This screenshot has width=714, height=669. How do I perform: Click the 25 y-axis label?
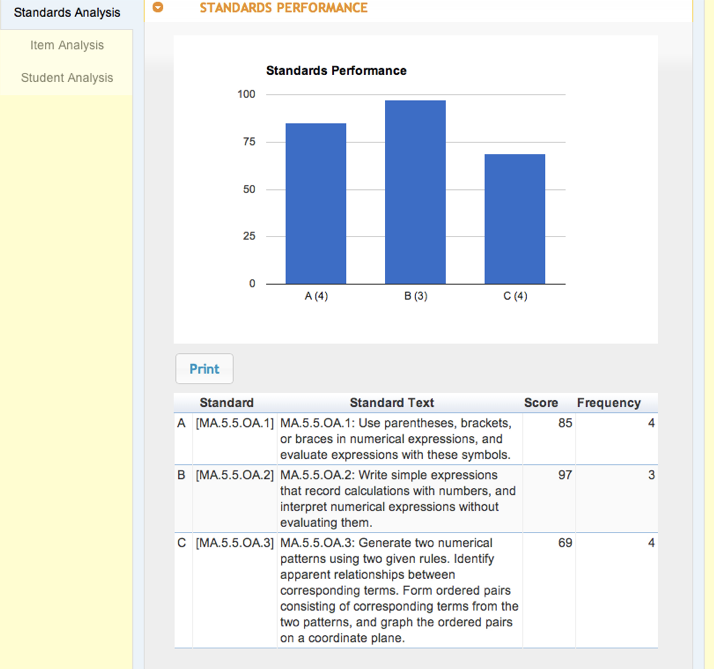(x=249, y=236)
